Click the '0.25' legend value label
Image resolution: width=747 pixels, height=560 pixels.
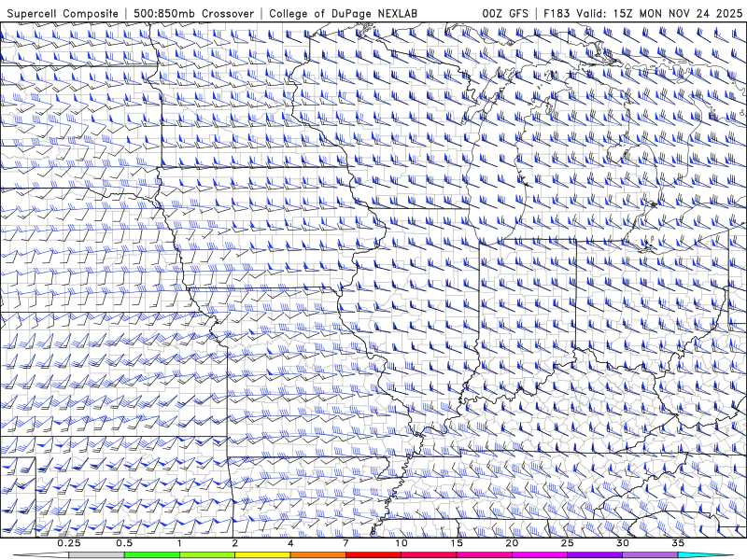[69, 543]
